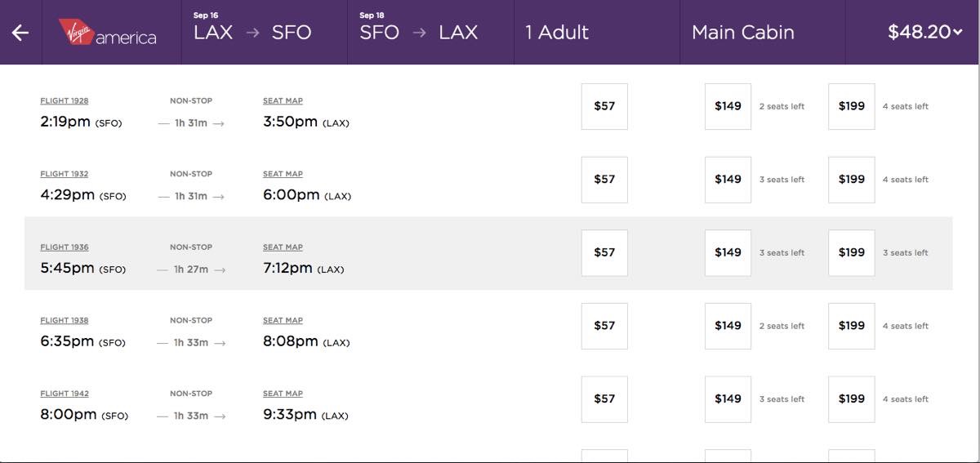The height and width of the screenshot is (463, 980).
Task: Choose the $199 fare for Flight 1942
Action: pyautogui.click(x=851, y=399)
